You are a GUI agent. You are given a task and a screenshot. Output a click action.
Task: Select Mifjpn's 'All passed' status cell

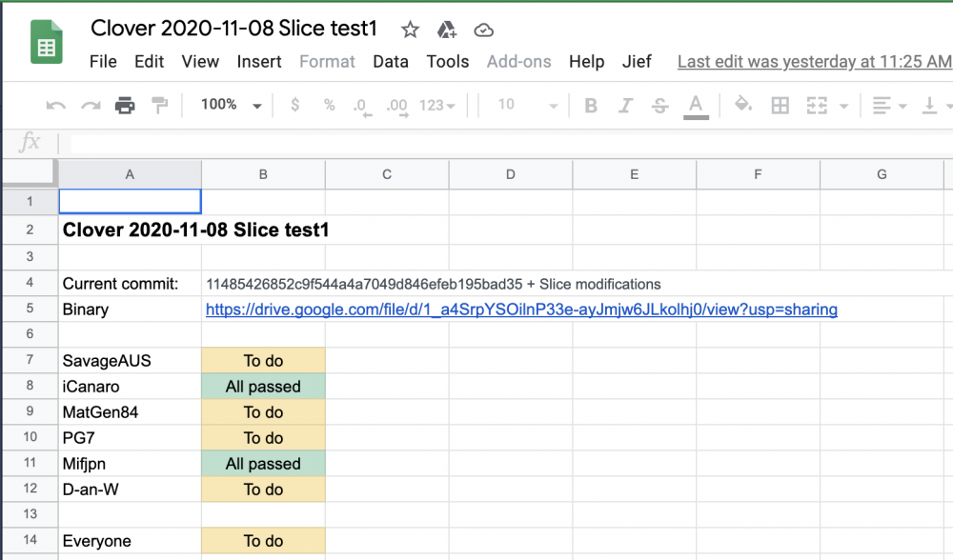[x=263, y=464]
